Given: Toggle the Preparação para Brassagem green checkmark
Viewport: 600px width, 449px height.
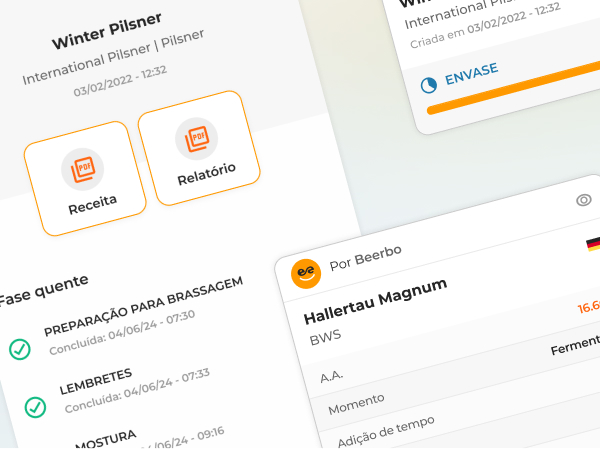Looking at the screenshot, I should pyautogui.click(x=19, y=349).
